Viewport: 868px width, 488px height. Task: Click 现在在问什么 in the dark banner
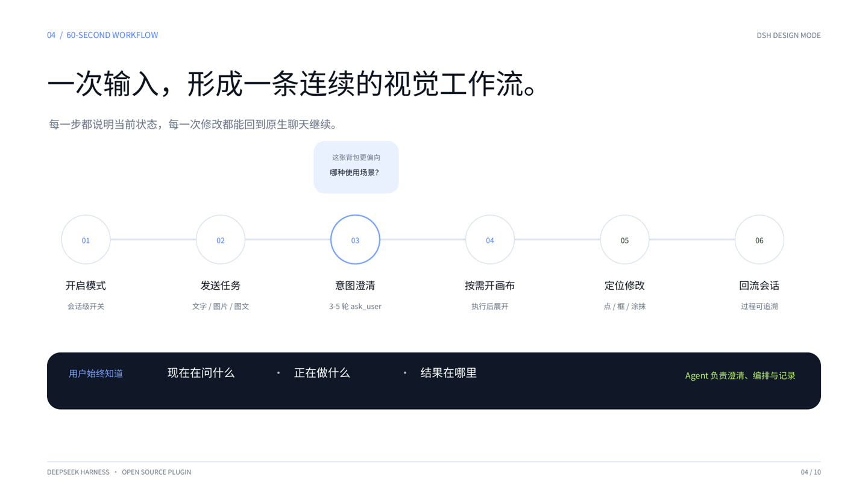[x=201, y=373]
